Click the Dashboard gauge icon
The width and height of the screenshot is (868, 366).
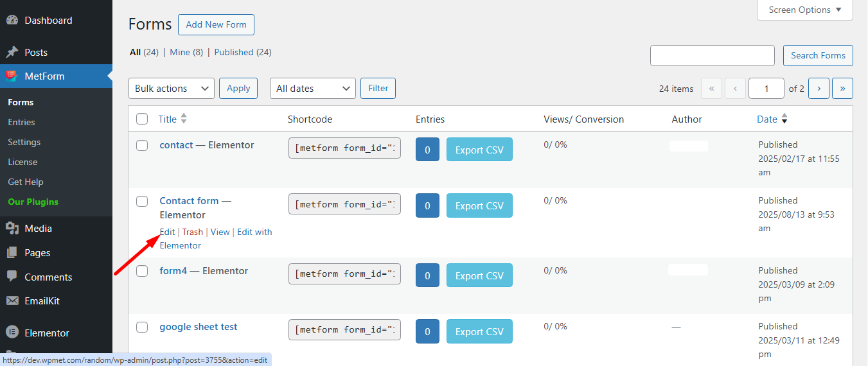pos(12,20)
